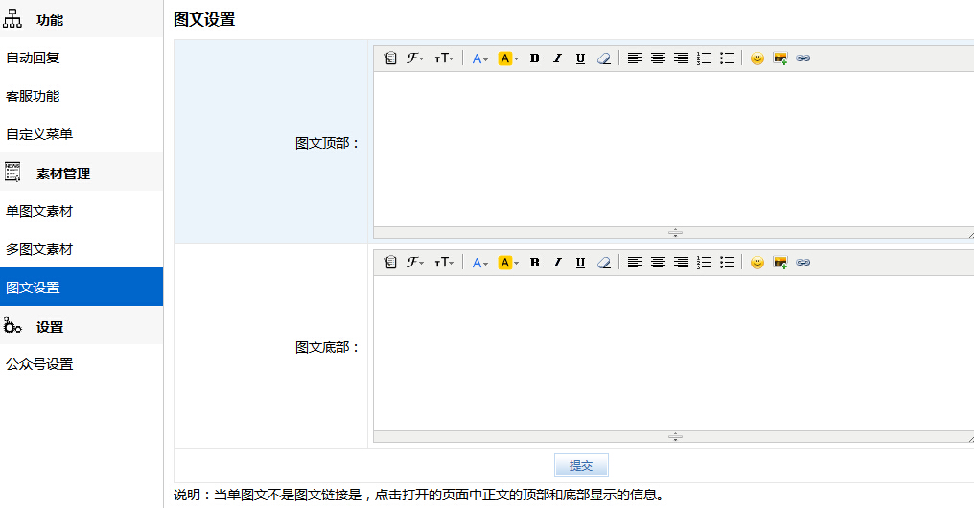Viewport: 980px width, 508px height.
Task: Go to 自定义菜单 in the sidebar
Action: [39, 134]
